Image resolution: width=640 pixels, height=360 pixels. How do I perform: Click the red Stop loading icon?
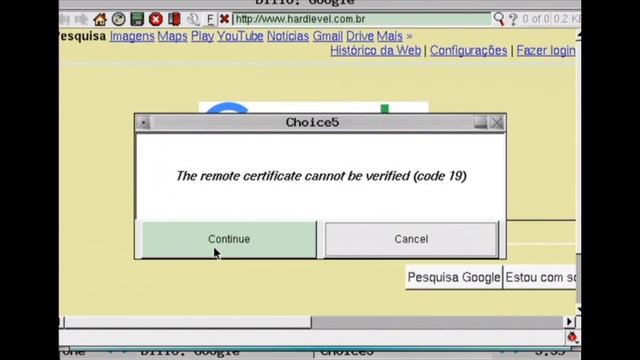(156, 19)
